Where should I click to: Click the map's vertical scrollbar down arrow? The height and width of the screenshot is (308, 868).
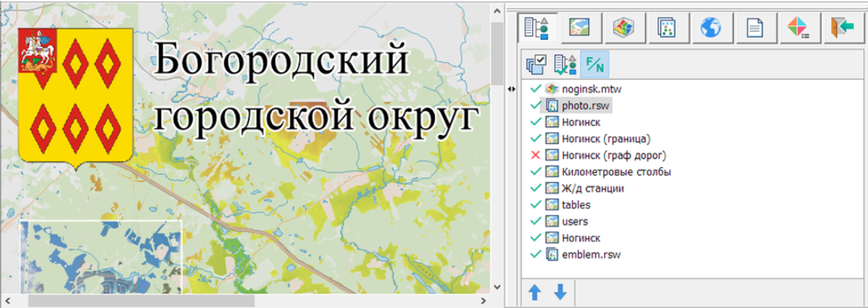pos(495,286)
